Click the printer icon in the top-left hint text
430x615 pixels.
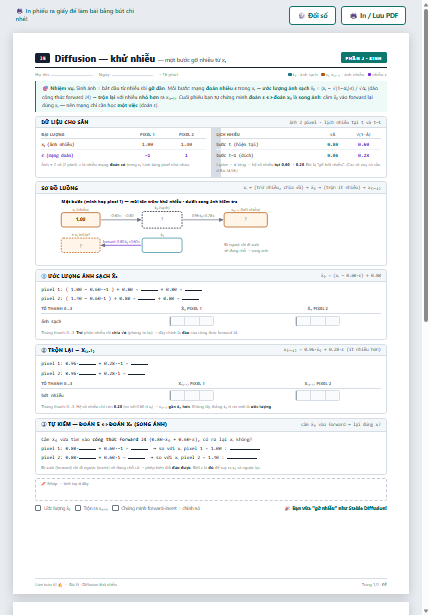(x=19, y=11)
